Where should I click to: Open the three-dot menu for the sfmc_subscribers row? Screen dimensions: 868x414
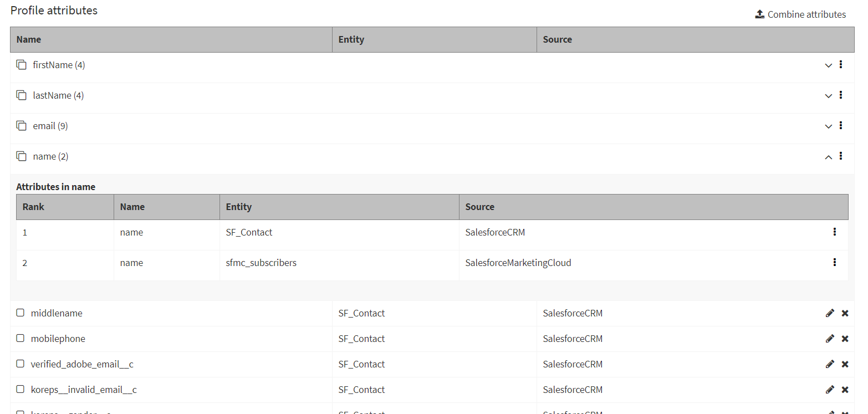click(x=835, y=263)
